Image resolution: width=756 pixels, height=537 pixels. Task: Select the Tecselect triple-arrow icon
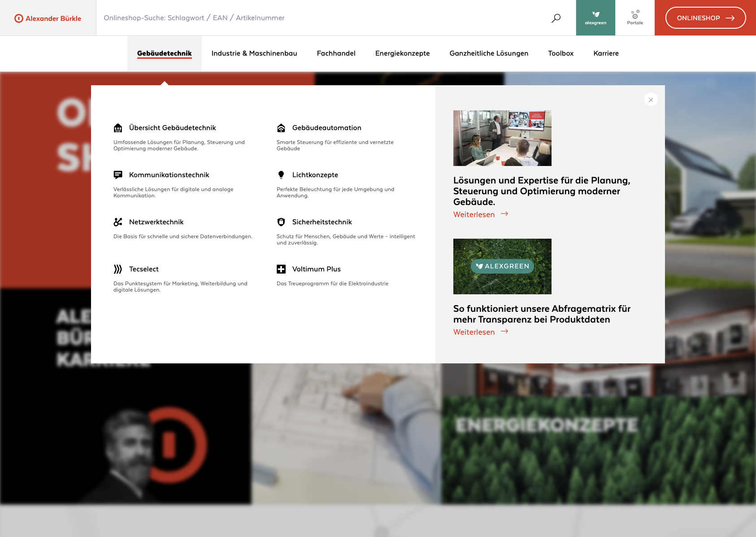pos(118,269)
